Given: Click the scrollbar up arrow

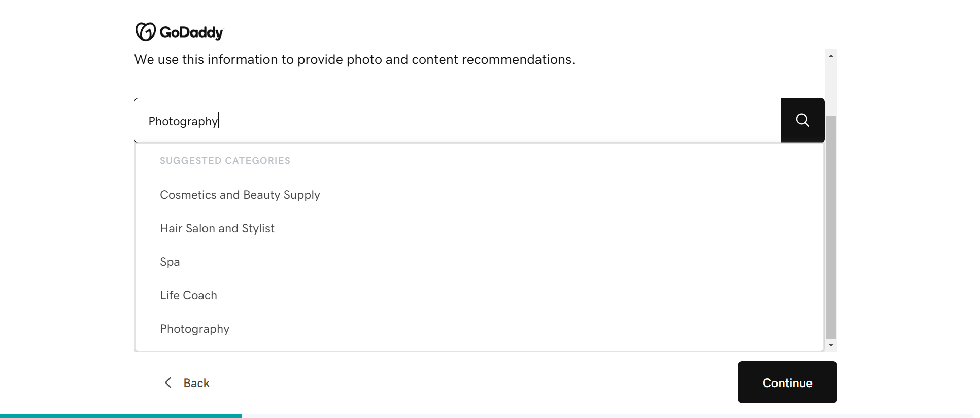Looking at the screenshot, I should [x=831, y=55].
